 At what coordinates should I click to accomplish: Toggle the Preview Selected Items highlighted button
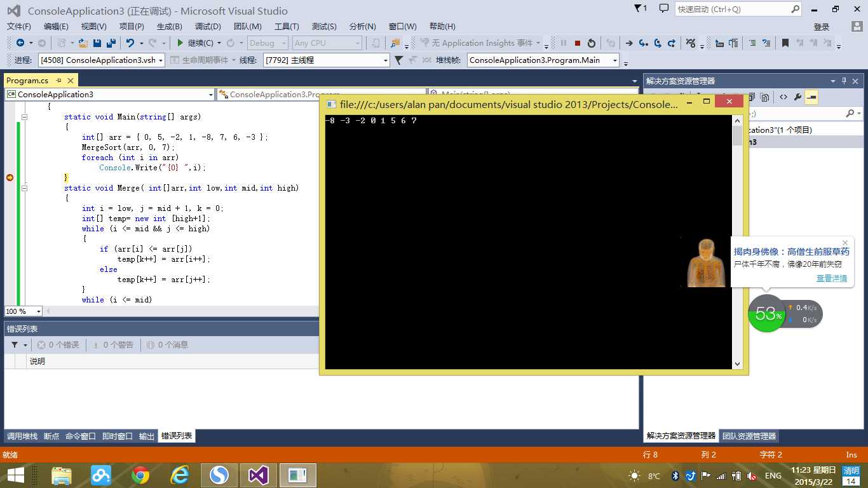(811, 97)
